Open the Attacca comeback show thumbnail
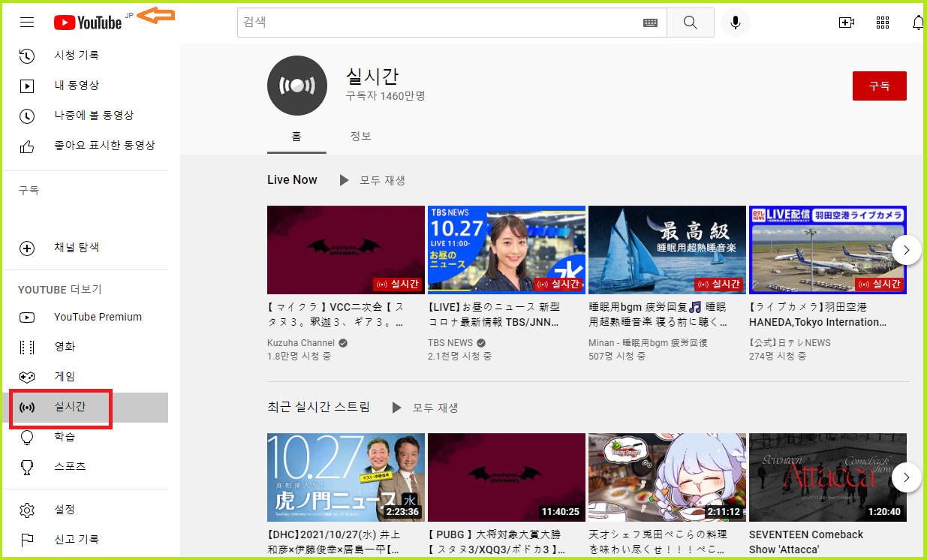 (828, 477)
